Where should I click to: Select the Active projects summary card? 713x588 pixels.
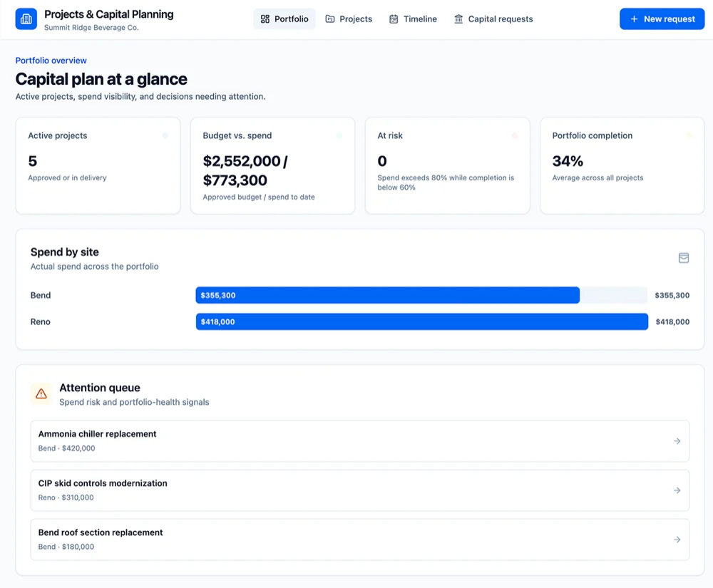(x=98, y=165)
